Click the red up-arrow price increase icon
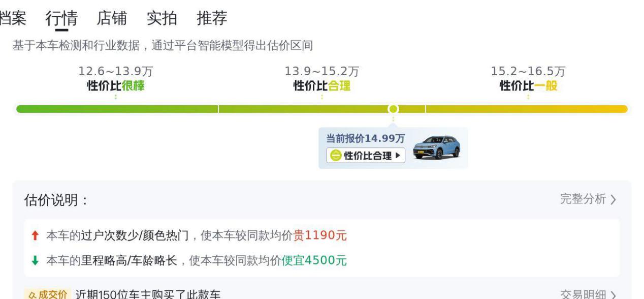 coord(35,236)
